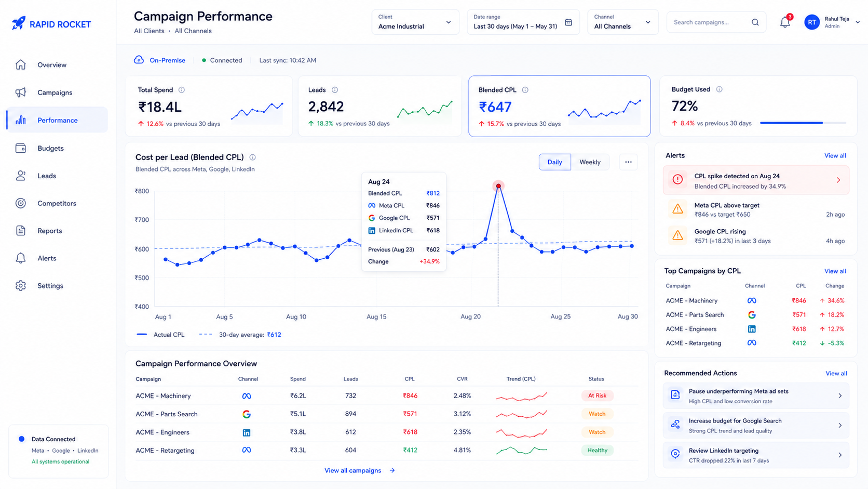Open Reports in sidebar
This screenshot has height=489, width=868.
57,231
